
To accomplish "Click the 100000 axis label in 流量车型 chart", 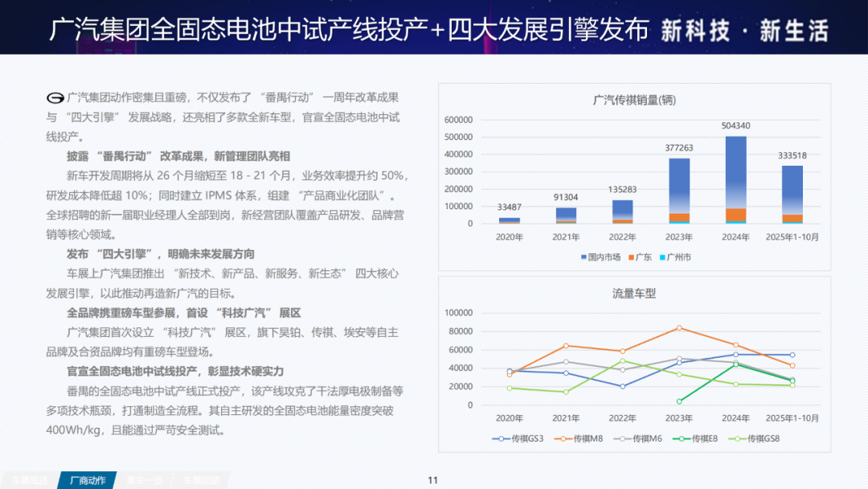I will point(458,313).
